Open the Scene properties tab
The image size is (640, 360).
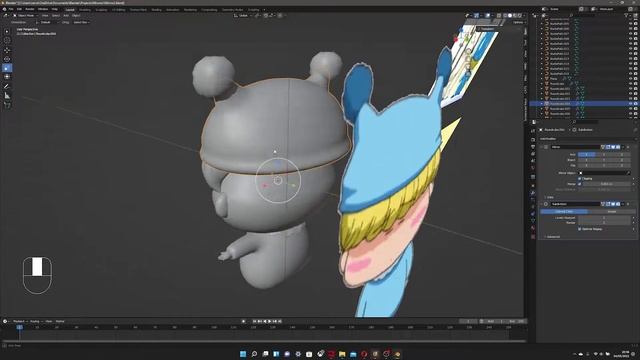(x=533, y=161)
